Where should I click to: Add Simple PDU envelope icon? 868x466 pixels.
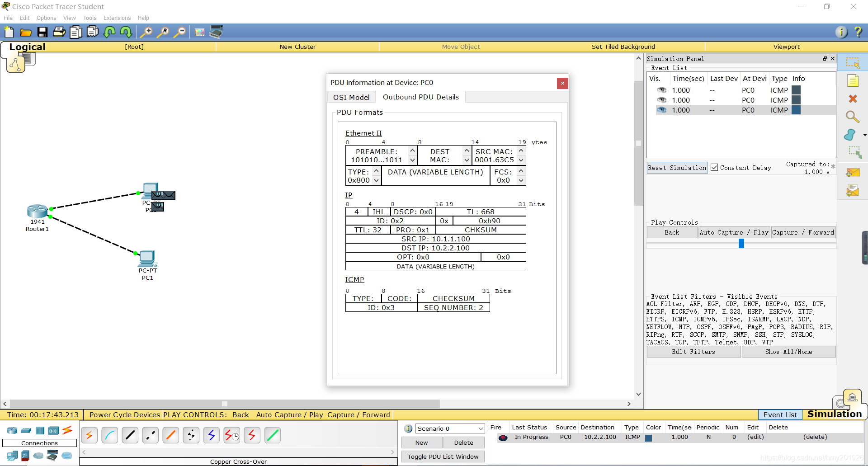[x=853, y=173]
